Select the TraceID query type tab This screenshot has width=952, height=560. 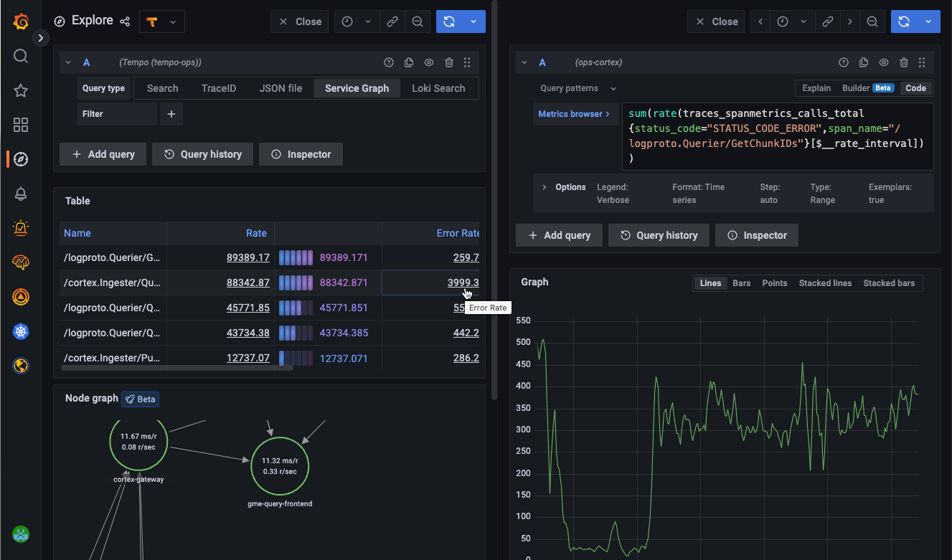pyautogui.click(x=218, y=88)
